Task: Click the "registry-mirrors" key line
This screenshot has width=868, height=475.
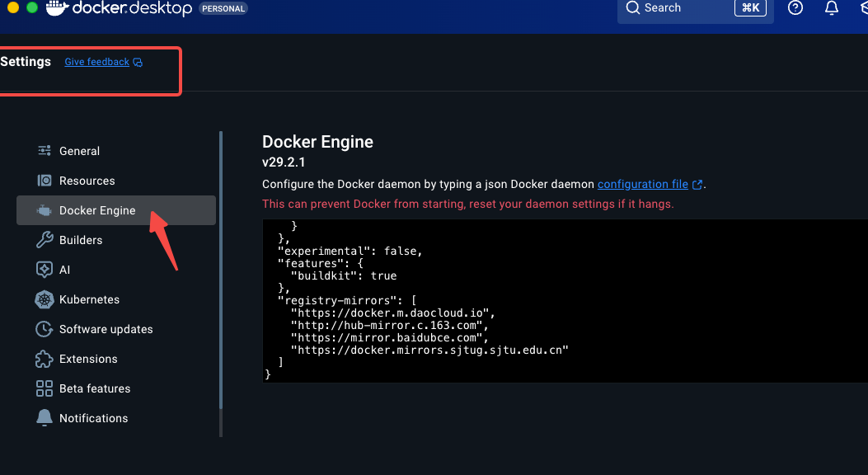Action: point(347,301)
